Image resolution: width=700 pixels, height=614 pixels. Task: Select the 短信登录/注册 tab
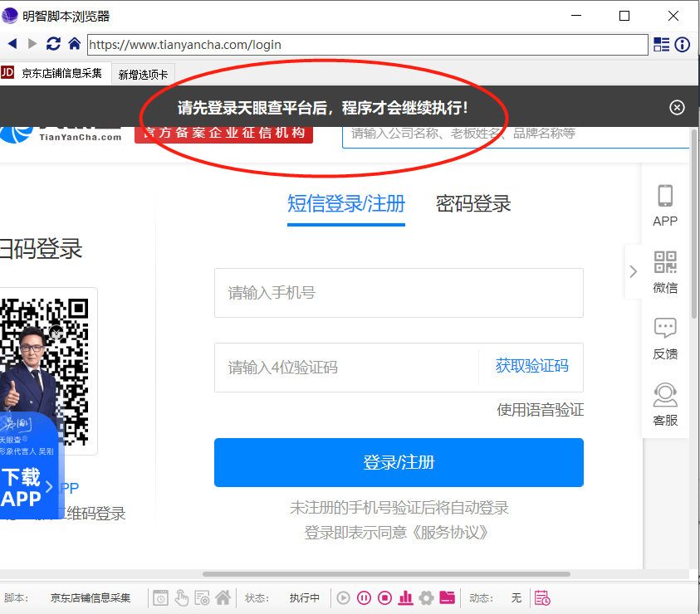(346, 204)
